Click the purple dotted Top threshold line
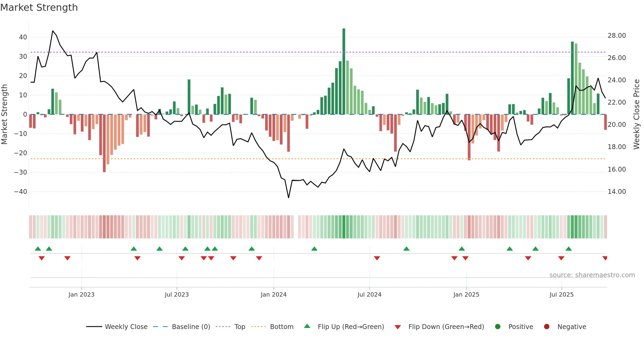 pos(318,52)
